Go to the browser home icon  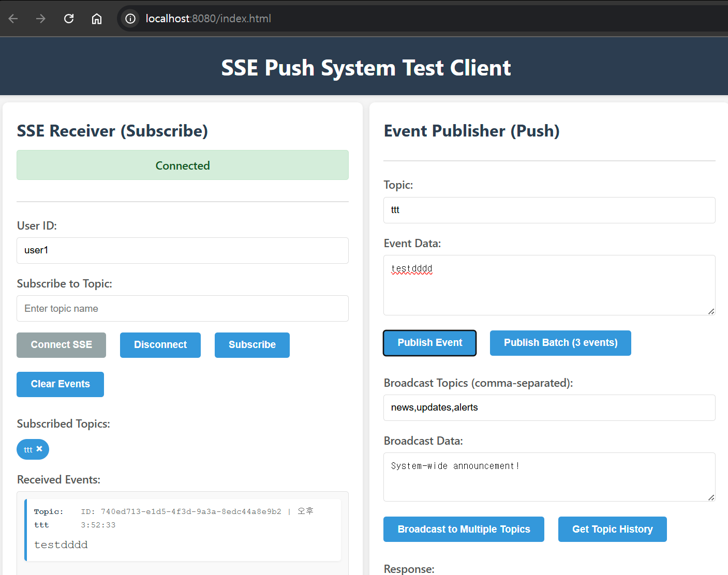point(97,19)
